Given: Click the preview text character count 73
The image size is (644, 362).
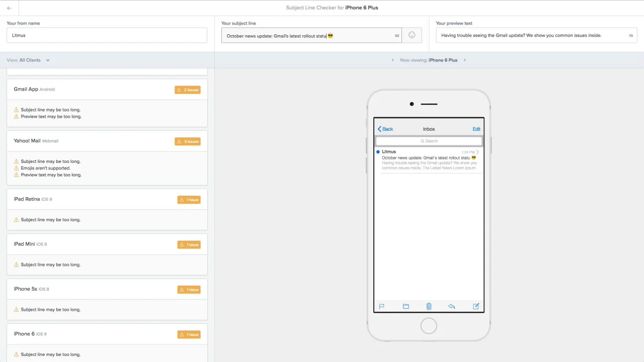Looking at the screenshot, I should click(631, 36).
